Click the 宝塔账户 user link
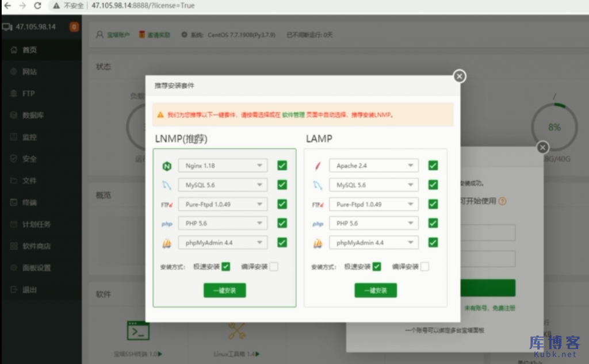 [118, 35]
